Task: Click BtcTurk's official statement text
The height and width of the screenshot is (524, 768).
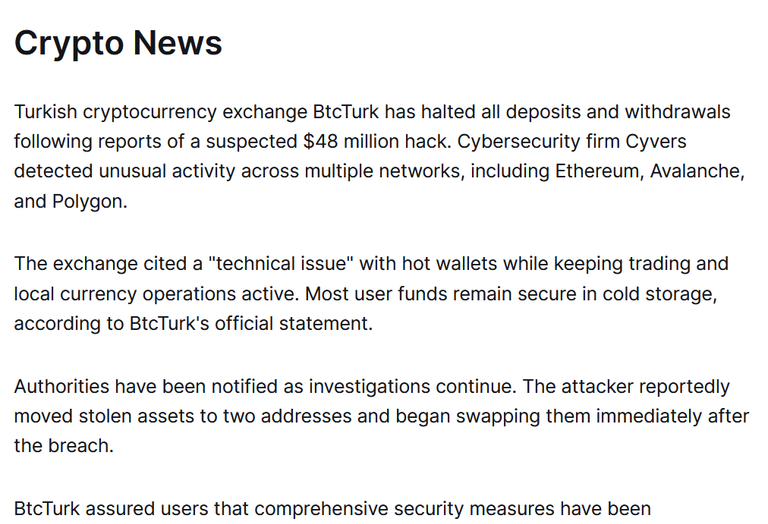Action: click(x=251, y=324)
